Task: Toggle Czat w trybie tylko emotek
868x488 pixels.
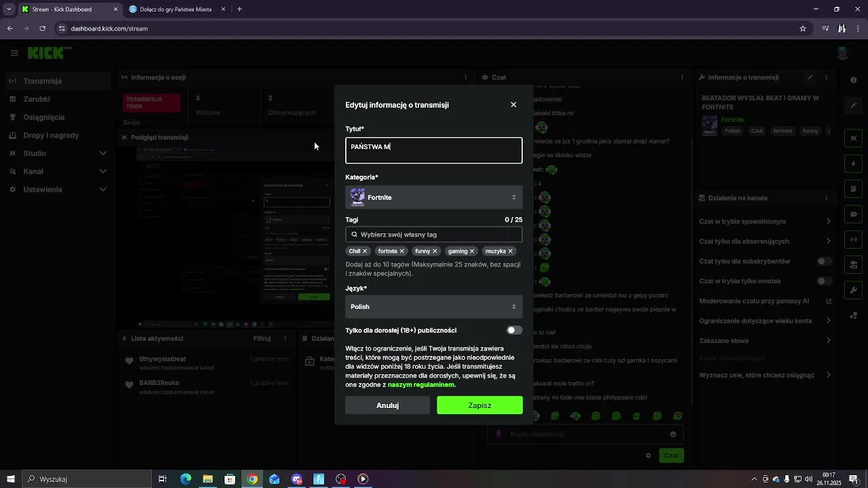Action: tap(825, 281)
